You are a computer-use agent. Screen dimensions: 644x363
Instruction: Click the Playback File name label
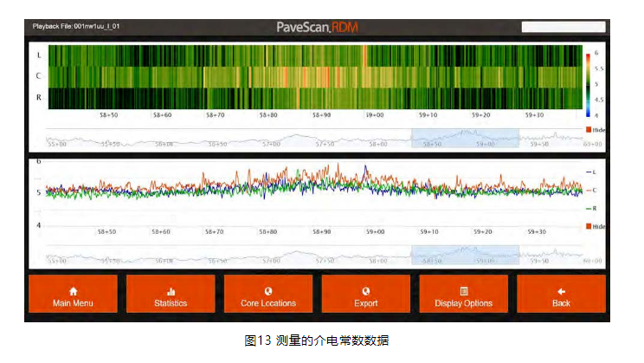pos(76,27)
